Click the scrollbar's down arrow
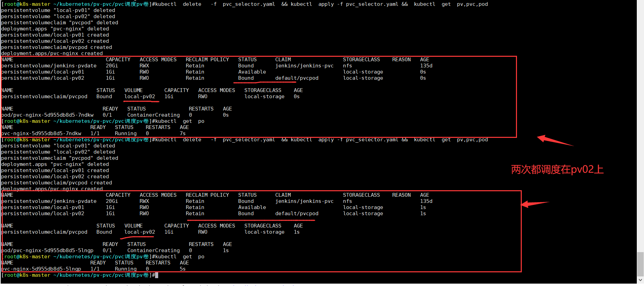 pos(640,280)
